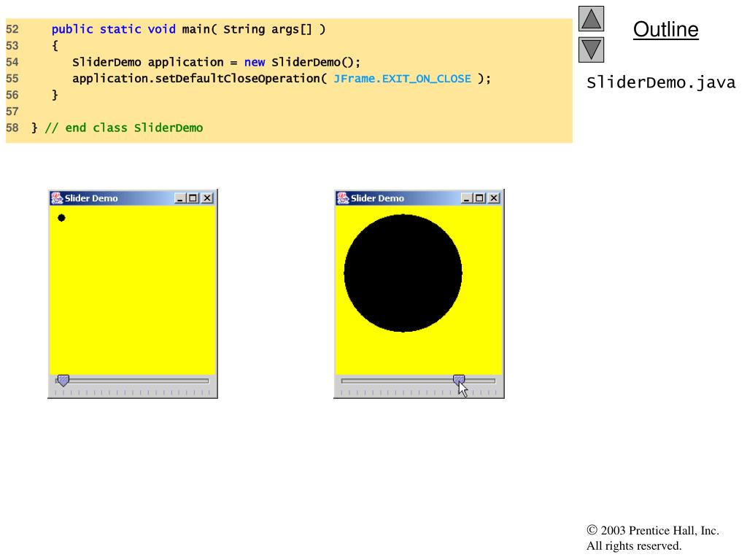Minimize the right Slider Demo window
747x560 pixels.
pyautogui.click(x=466, y=198)
